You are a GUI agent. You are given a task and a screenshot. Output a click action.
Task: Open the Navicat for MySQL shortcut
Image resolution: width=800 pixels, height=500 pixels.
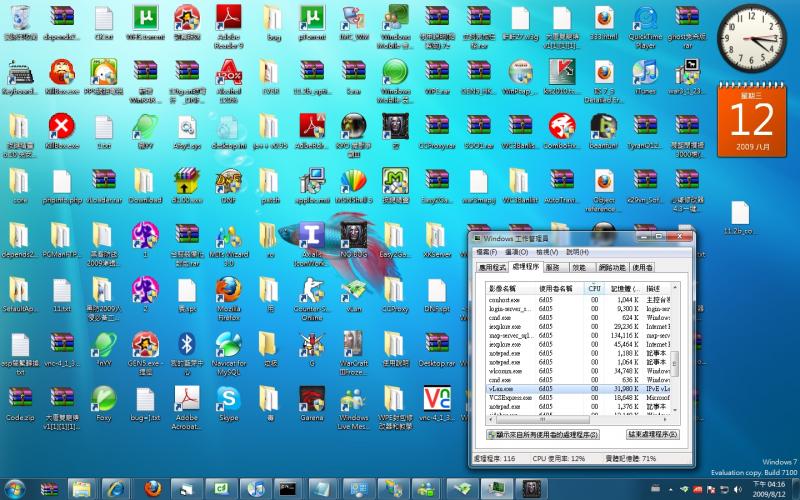tap(228, 346)
